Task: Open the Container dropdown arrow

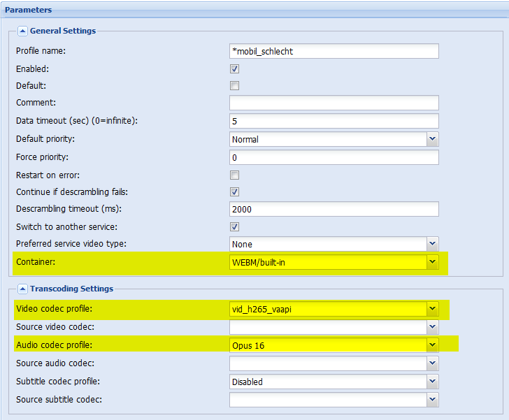Action: pos(432,262)
